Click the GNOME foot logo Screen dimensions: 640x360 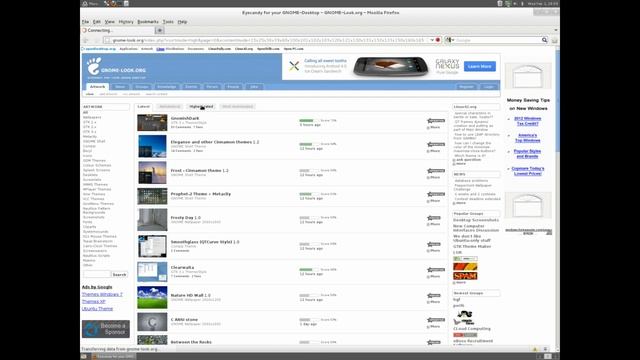93,66
